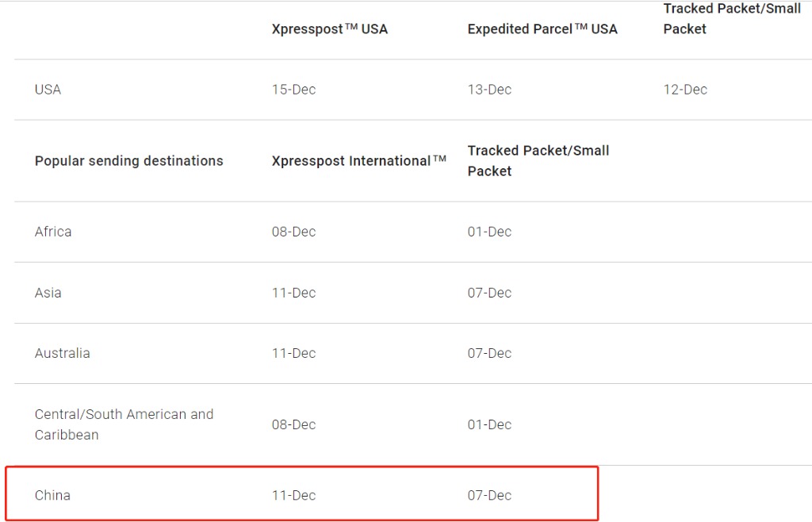Click the 12-Dec date in USA row
This screenshot has height=522, width=812.
pos(685,90)
